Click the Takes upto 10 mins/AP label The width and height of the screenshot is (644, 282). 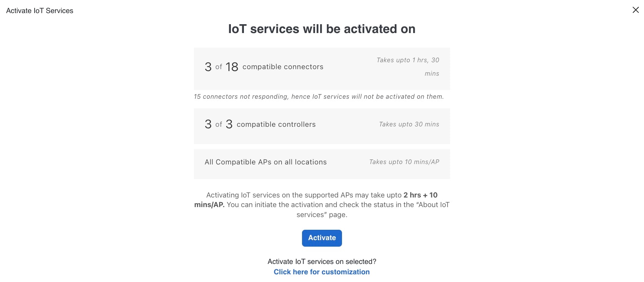click(x=404, y=162)
